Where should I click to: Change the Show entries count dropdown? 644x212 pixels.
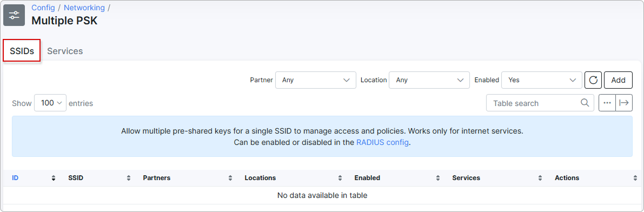[x=50, y=103]
